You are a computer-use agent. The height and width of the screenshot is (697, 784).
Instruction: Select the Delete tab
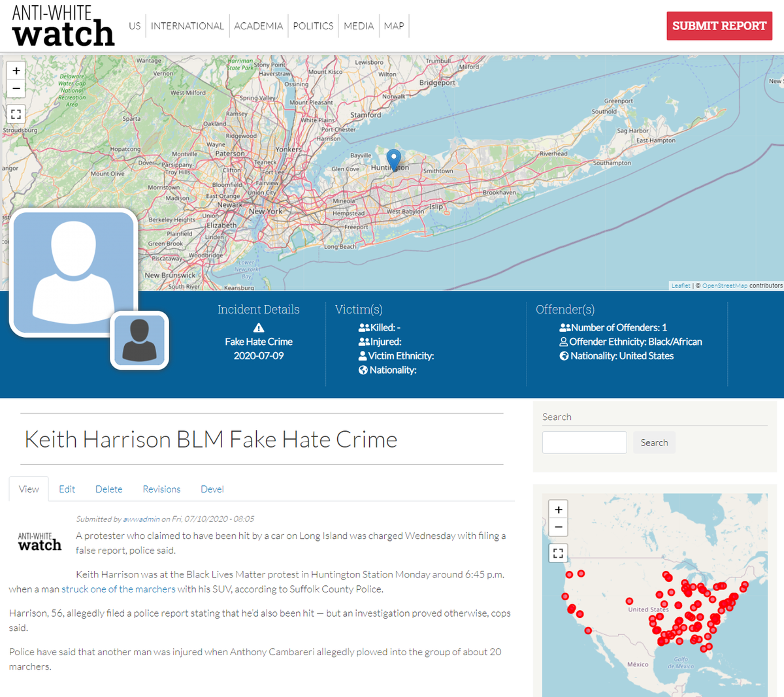pyautogui.click(x=109, y=489)
